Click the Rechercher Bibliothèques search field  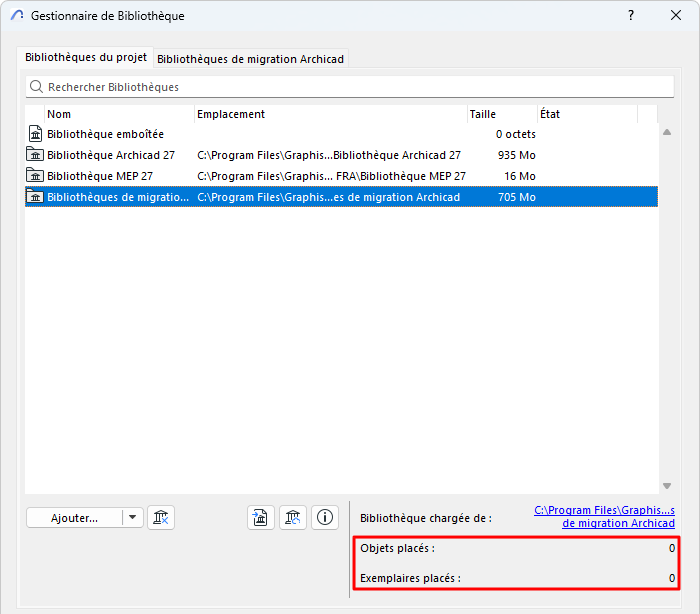pyautogui.click(x=350, y=87)
